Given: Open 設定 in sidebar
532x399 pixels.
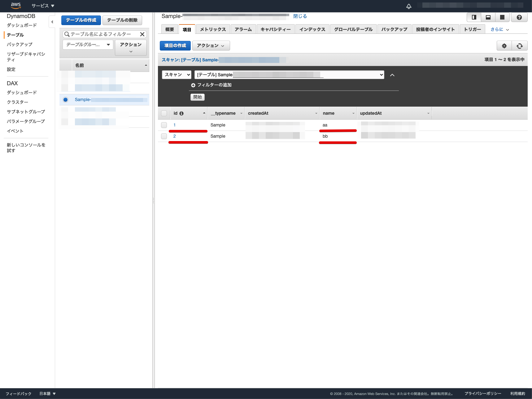Looking at the screenshot, I should coord(11,70).
